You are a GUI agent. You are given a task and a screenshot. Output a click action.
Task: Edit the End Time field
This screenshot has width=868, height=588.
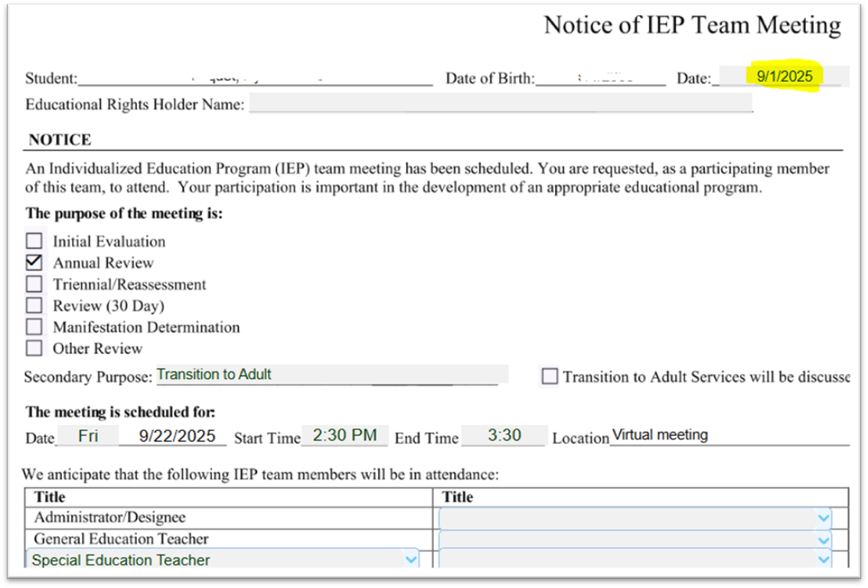point(504,435)
